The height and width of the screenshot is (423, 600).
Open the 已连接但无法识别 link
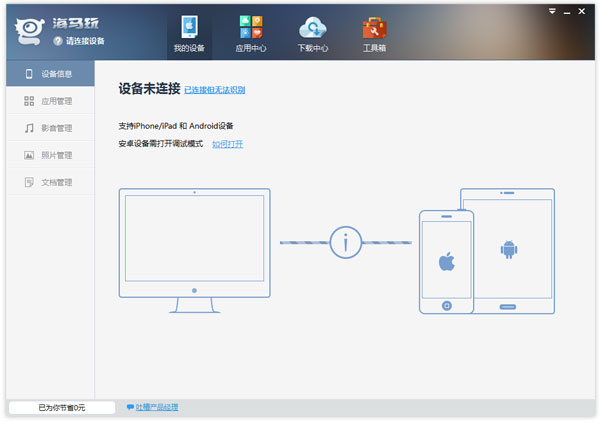[x=215, y=90]
